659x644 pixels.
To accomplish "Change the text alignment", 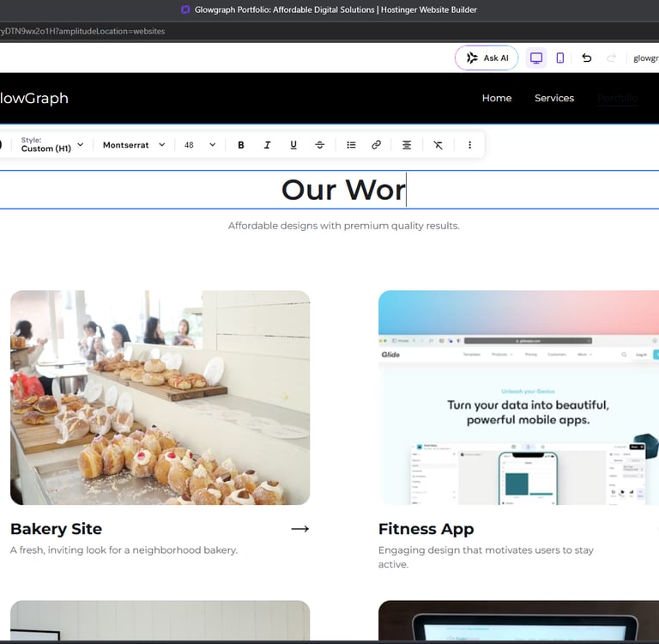I will pyautogui.click(x=407, y=145).
